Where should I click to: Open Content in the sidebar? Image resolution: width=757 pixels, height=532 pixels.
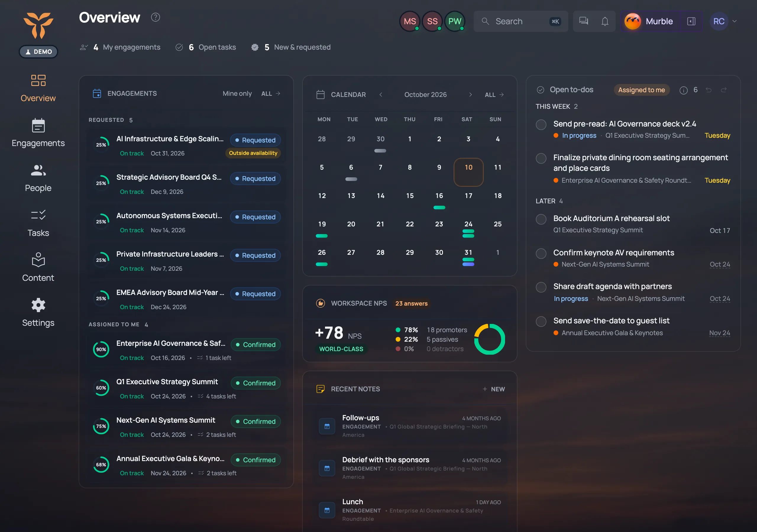point(38,267)
